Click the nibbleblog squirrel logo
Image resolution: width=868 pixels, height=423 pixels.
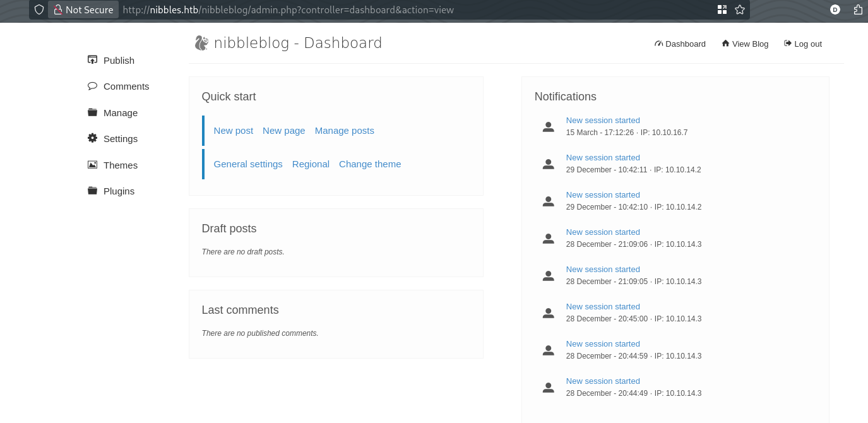pos(201,43)
